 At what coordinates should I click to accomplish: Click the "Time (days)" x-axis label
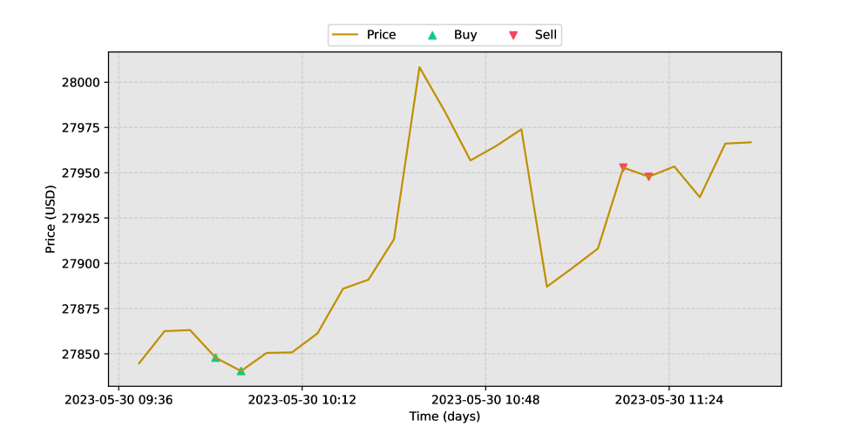tap(444, 417)
